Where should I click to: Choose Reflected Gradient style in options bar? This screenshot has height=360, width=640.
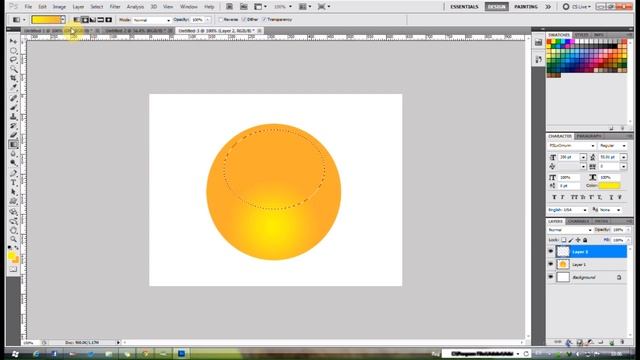point(100,20)
